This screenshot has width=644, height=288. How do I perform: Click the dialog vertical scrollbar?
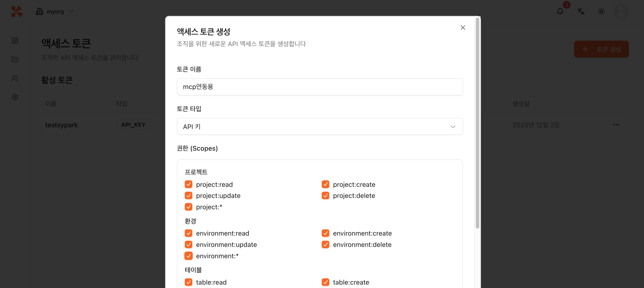[x=477, y=123]
